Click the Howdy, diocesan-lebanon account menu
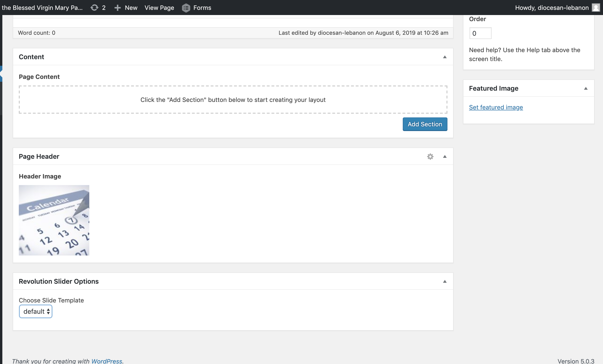603x364 pixels. click(x=552, y=8)
